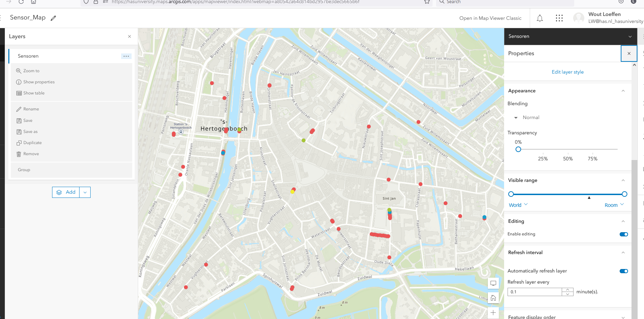Zoom to the Sensoren layer
Image resolution: width=644 pixels, height=319 pixels.
tap(28, 71)
